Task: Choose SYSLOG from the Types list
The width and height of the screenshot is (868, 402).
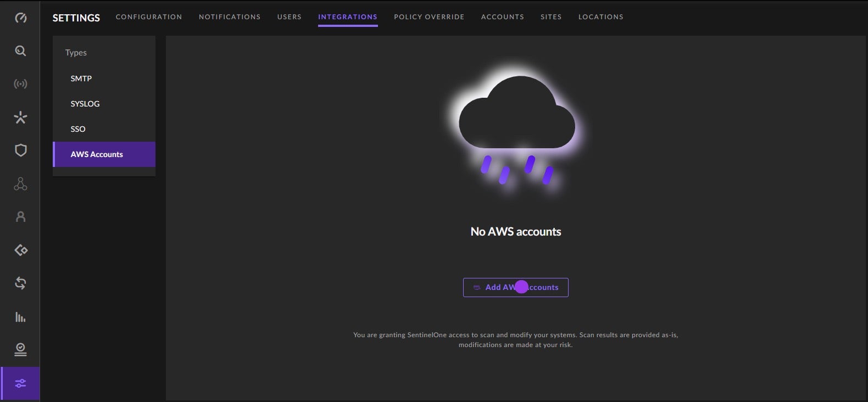Action: click(85, 104)
